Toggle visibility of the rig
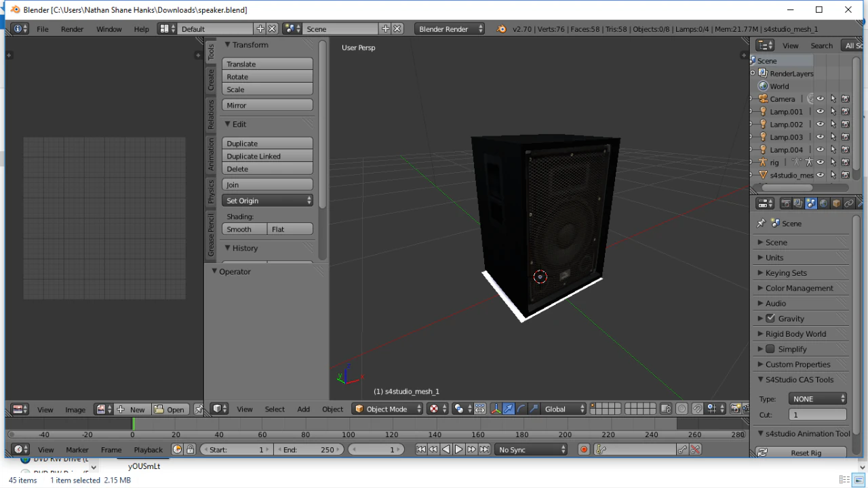 [820, 163]
